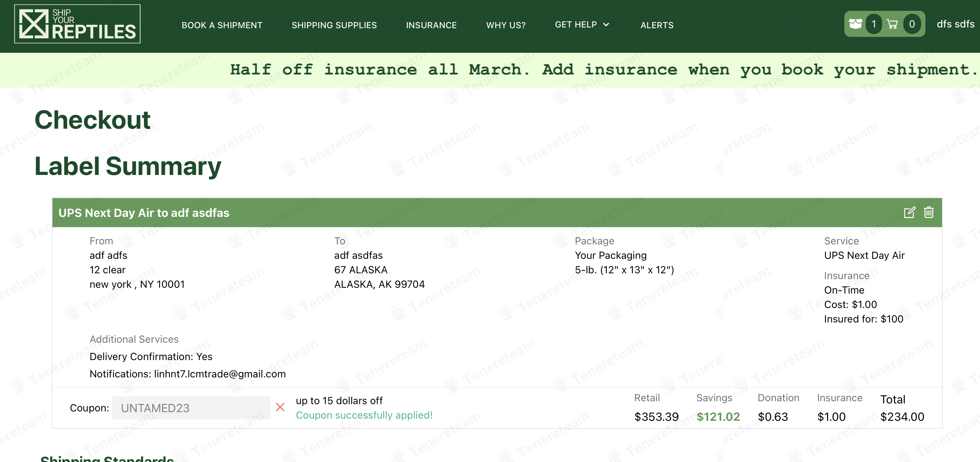The image size is (980, 462).
Task: Click the notification email address text
Action: [220, 374]
